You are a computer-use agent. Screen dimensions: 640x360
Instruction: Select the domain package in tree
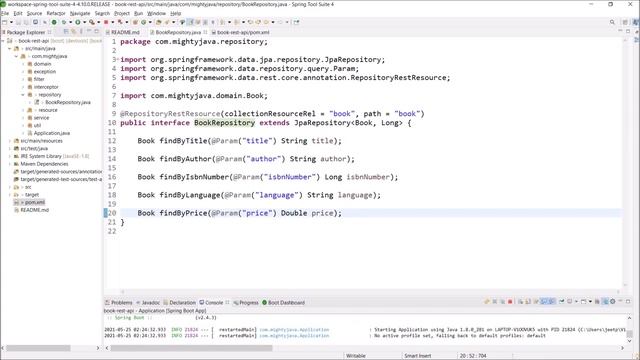[x=42, y=64]
